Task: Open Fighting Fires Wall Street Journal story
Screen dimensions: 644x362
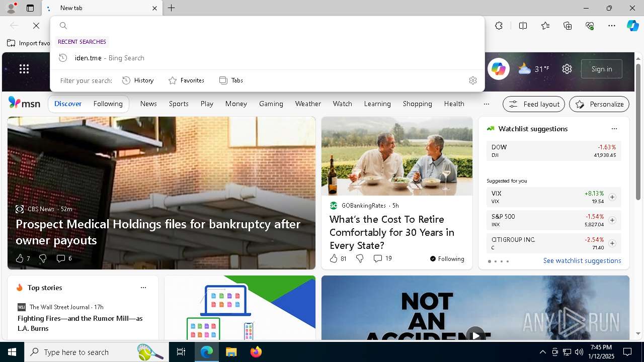Action: (80, 323)
